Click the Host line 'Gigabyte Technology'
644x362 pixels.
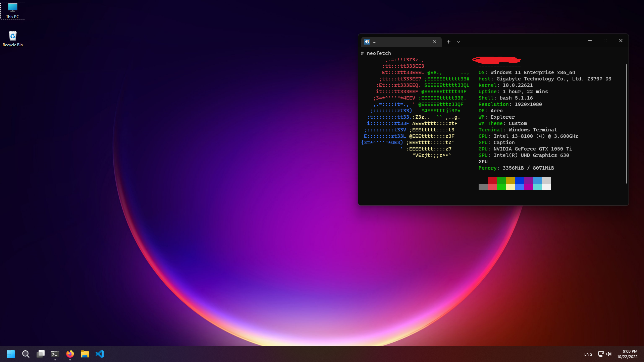click(545, 79)
